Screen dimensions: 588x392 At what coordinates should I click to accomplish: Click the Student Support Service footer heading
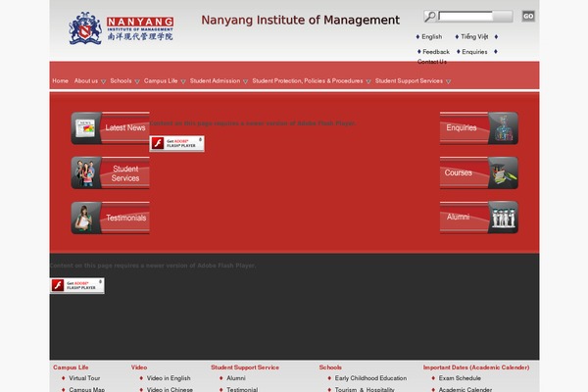tap(245, 367)
